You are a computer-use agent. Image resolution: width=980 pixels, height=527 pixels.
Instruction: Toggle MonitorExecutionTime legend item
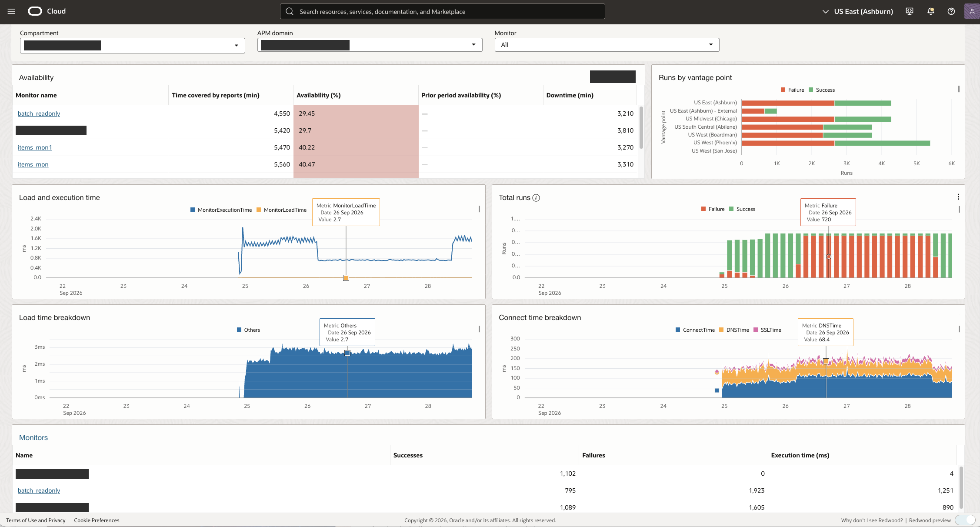pyautogui.click(x=221, y=210)
